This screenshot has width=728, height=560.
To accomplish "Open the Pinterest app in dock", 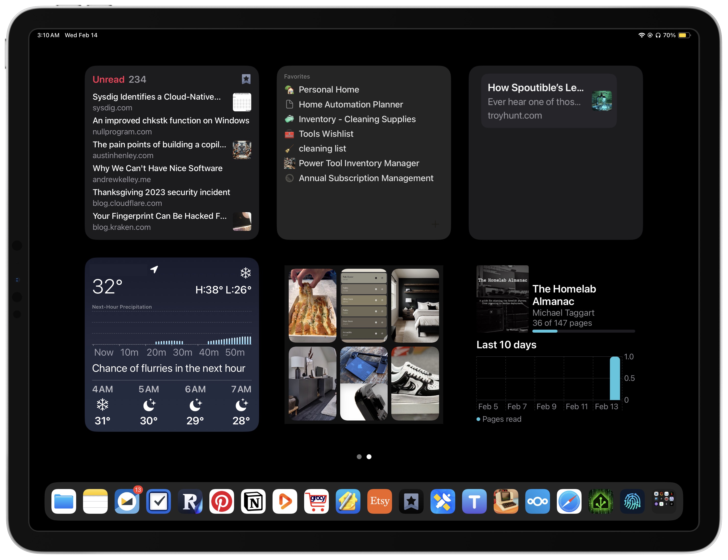I will pyautogui.click(x=221, y=501).
